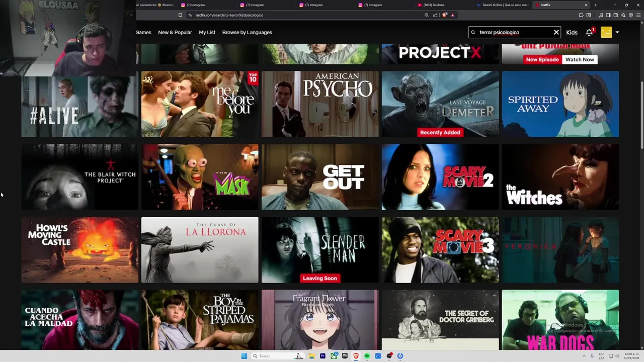Open The Fragrant Flower thumbnail
Image resolution: width=644 pixels, height=362 pixels.
click(320, 320)
